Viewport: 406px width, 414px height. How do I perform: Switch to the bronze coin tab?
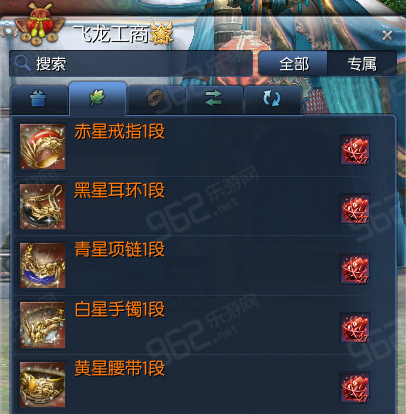coord(156,99)
